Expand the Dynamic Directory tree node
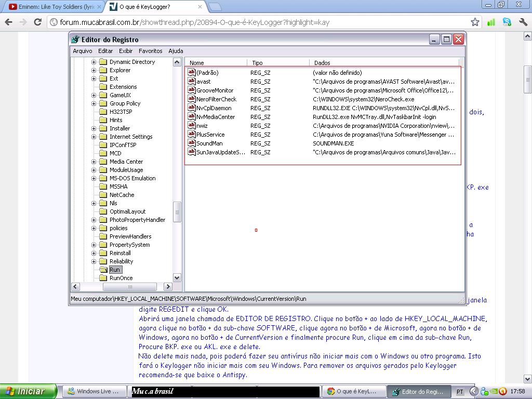The height and width of the screenshot is (399, 532). (94, 62)
